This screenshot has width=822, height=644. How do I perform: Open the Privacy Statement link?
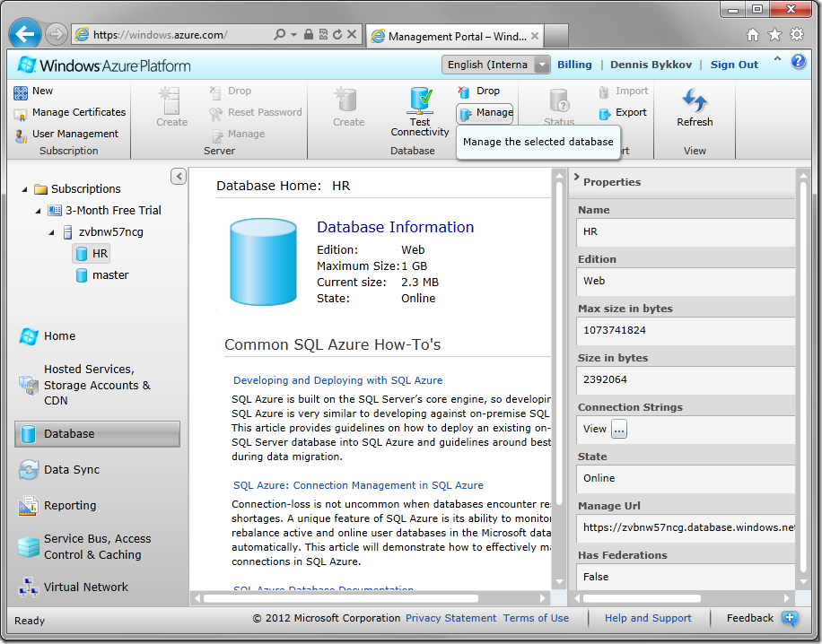(x=450, y=618)
